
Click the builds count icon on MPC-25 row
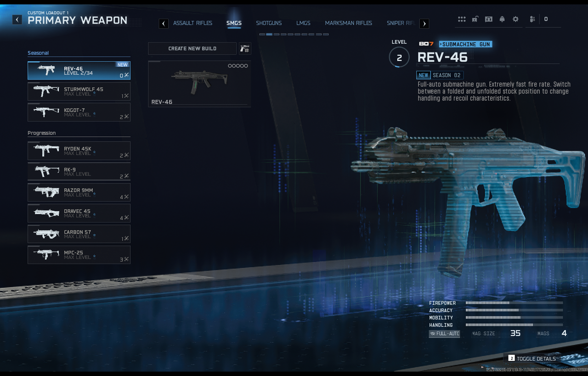click(x=126, y=259)
